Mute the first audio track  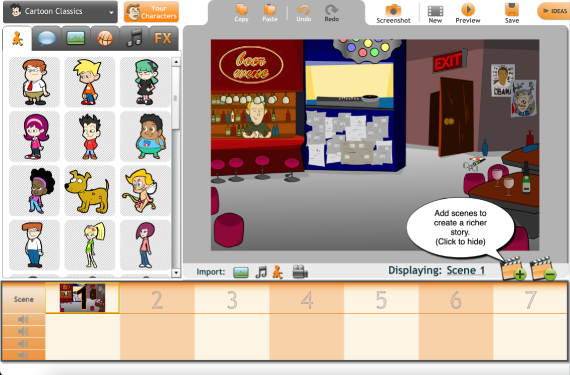click(23, 319)
